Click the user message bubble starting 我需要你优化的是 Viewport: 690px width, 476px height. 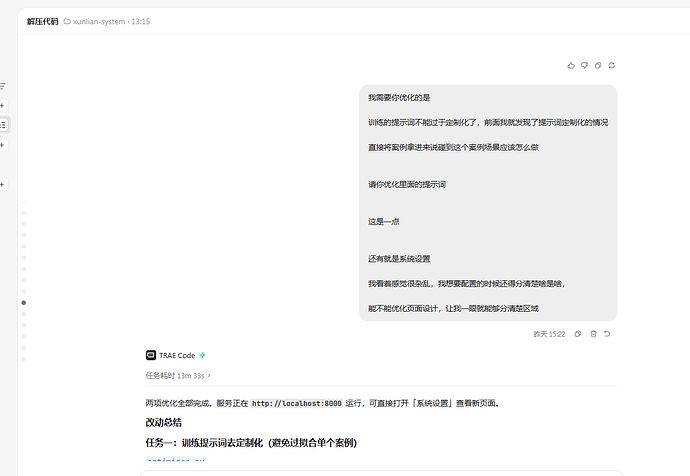488,203
